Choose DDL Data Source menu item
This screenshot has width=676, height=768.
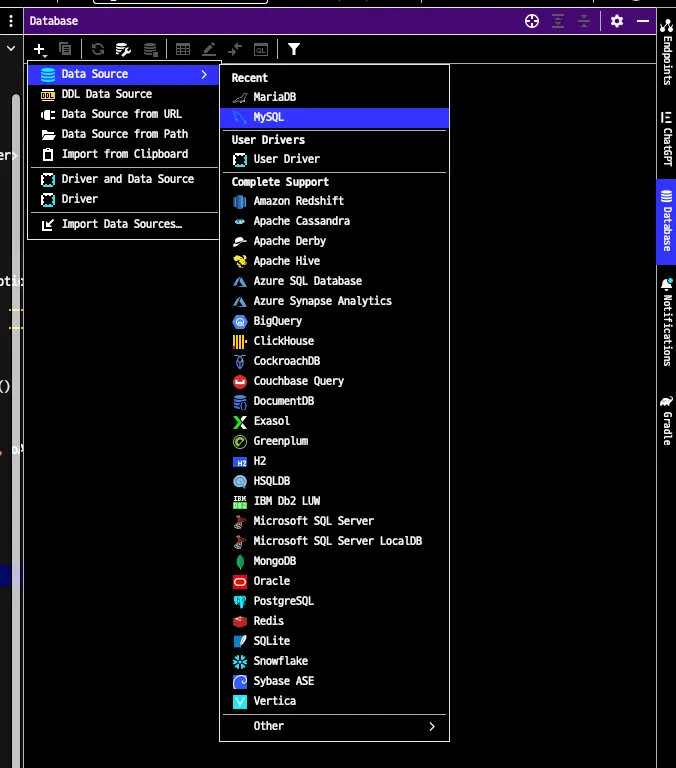(x=123, y=94)
